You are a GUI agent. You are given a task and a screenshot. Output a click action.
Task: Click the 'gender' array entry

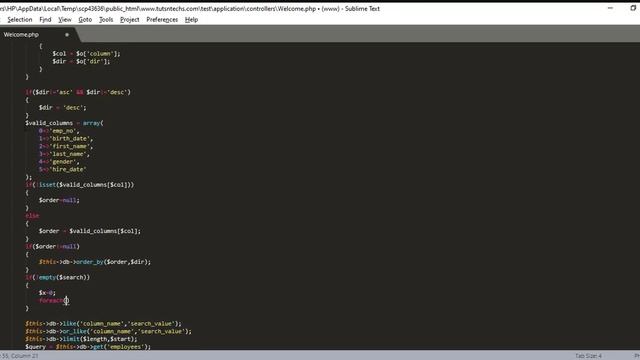pos(59,162)
